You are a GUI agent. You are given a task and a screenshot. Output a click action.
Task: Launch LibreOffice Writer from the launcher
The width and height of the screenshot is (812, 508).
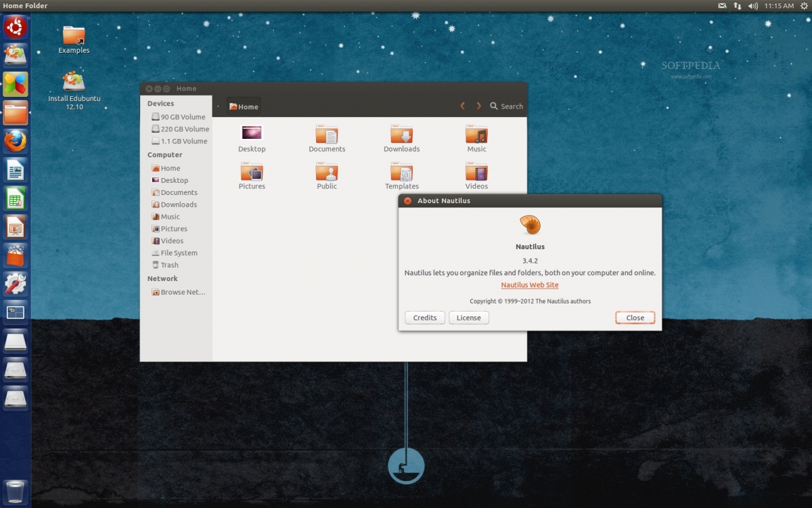coord(15,169)
